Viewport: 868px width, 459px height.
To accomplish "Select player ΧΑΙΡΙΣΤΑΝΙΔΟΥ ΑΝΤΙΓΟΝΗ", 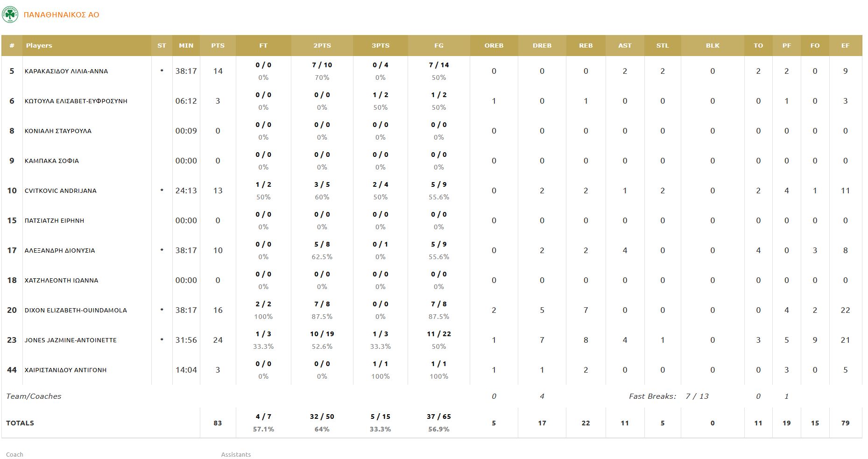I will (66, 370).
